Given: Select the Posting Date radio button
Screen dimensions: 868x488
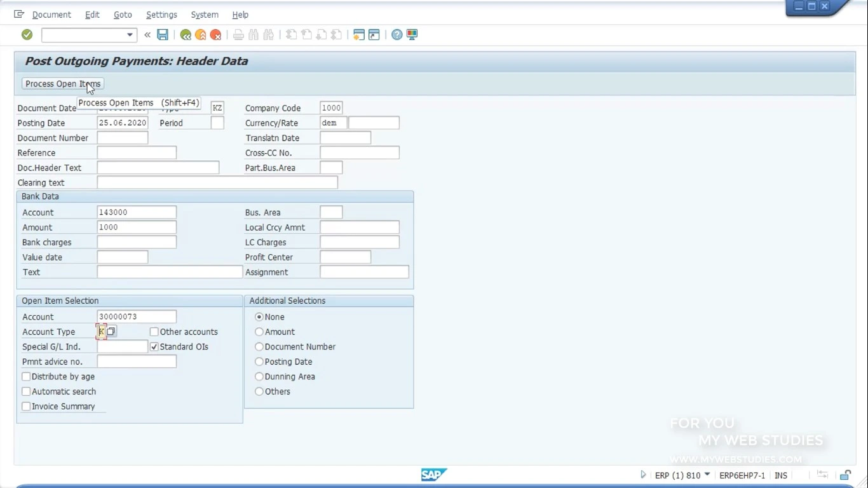Looking at the screenshot, I should pos(259,362).
